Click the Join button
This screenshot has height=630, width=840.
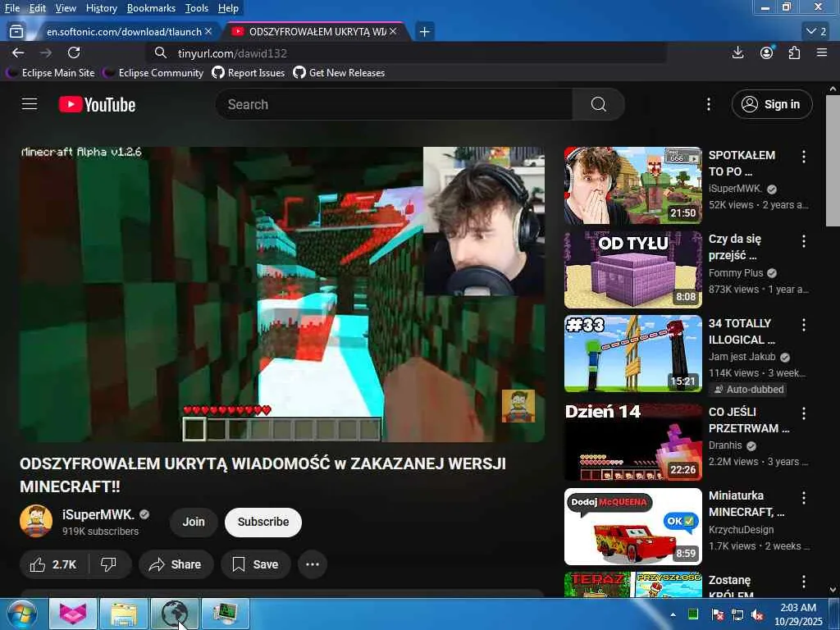point(194,522)
